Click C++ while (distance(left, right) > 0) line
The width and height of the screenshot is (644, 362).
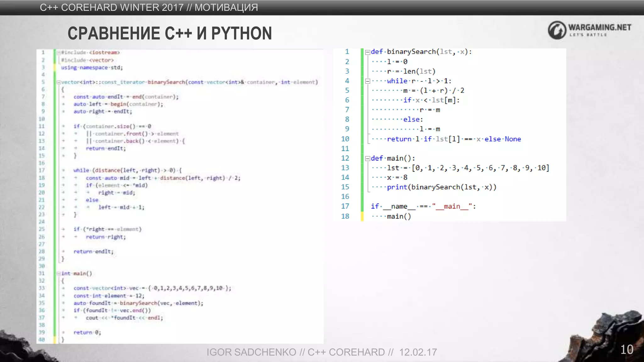(127, 170)
